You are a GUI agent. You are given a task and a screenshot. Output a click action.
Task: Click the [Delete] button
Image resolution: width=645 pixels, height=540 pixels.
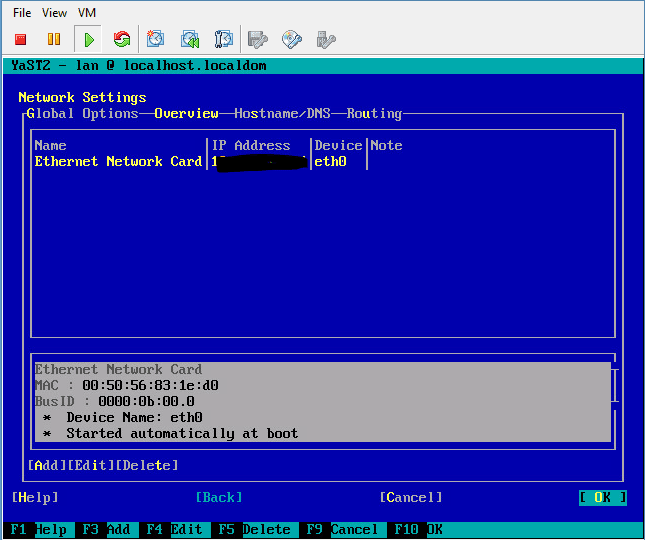point(147,465)
